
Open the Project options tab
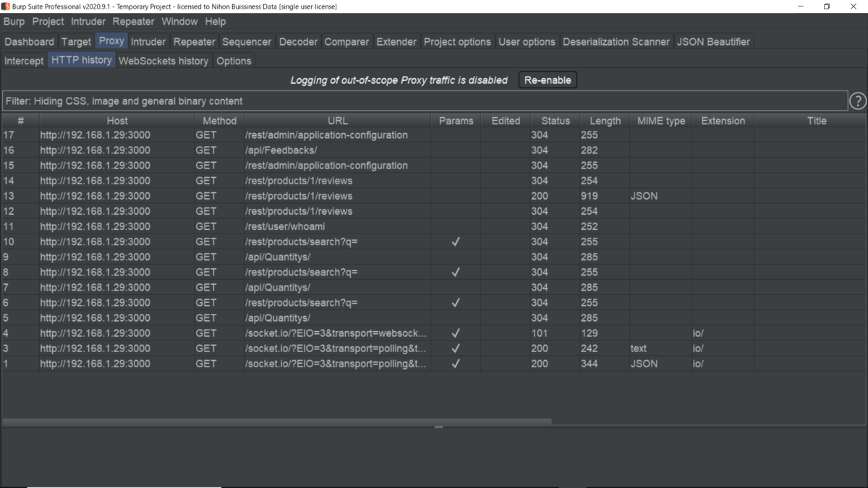(457, 41)
